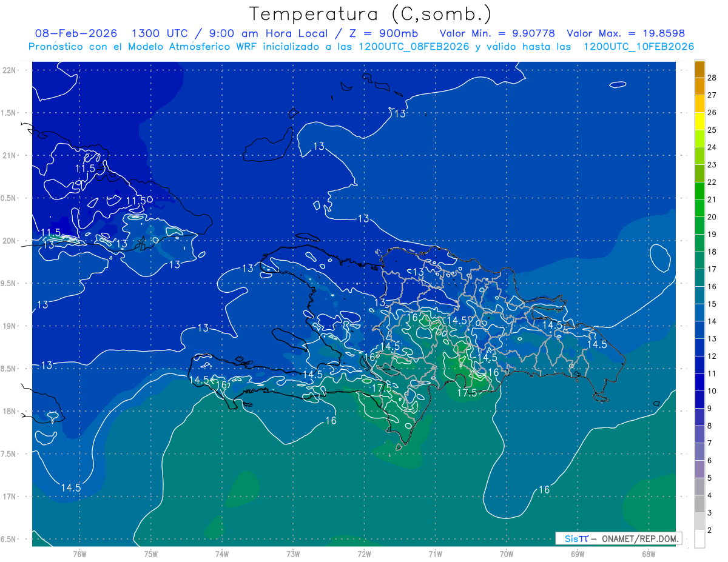The height and width of the screenshot is (562, 728).
Task: Click the '3' color scale label
Action: (x=710, y=513)
